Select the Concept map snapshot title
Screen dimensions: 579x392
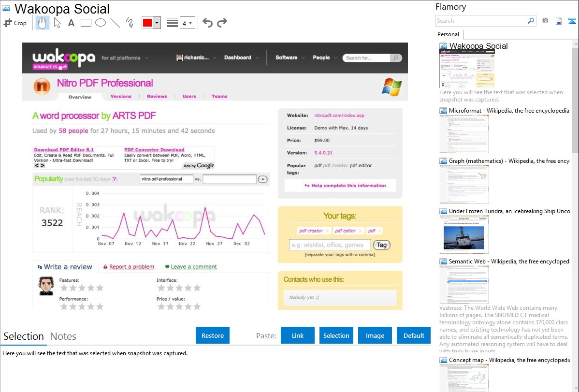509,360
